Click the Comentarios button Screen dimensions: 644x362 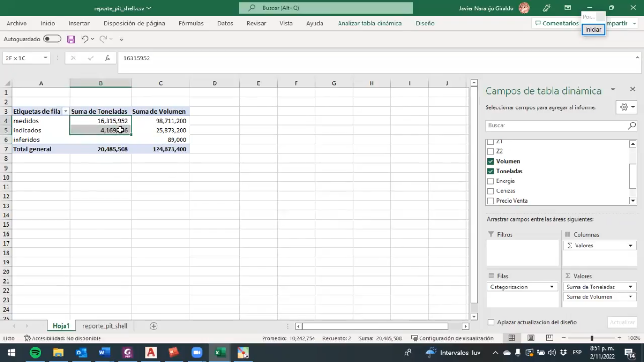click(x=556, y=23)
